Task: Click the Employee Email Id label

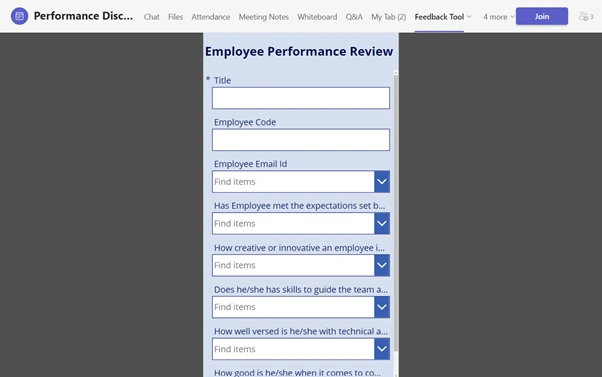Action: pos(250,164)
